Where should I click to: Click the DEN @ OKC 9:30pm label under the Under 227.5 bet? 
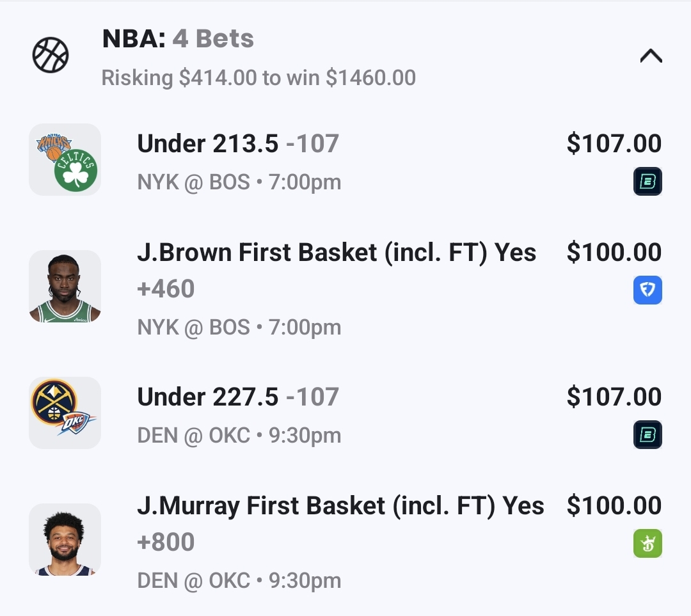(239, 436)
